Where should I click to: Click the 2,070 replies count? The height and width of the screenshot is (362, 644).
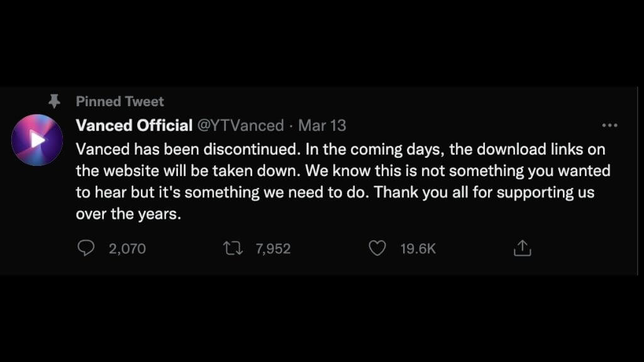[127, 249]
